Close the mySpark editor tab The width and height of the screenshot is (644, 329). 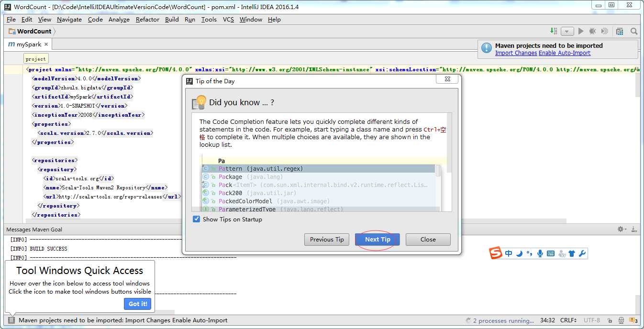click(46, 44)
